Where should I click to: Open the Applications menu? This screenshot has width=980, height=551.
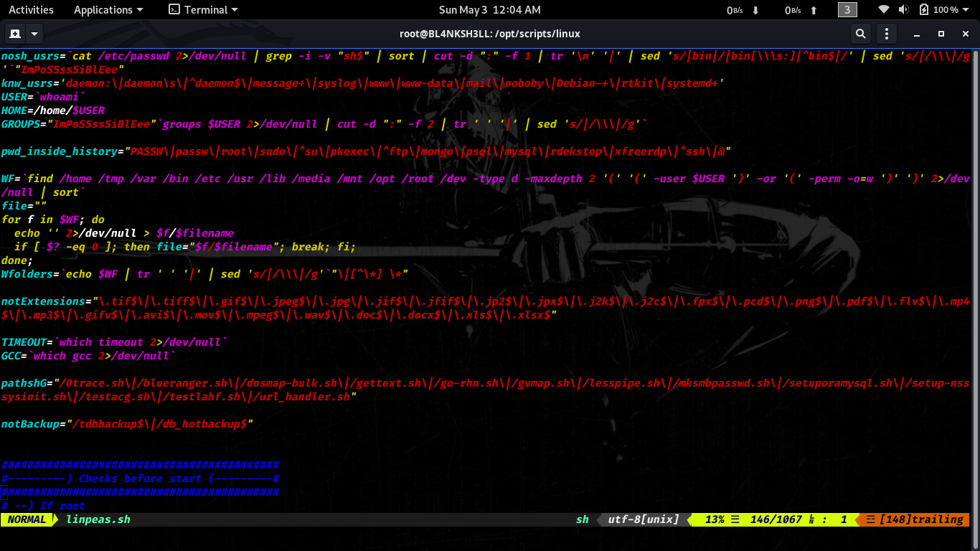click(x=108, y=10)
